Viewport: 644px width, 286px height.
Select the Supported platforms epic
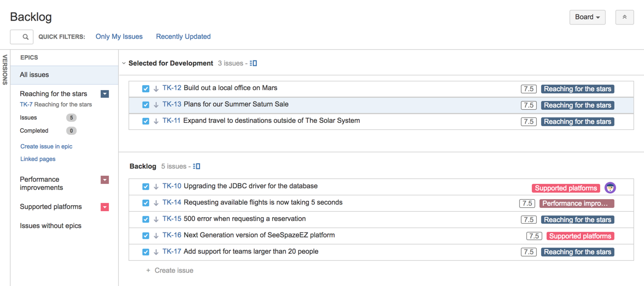pos(51,207)
